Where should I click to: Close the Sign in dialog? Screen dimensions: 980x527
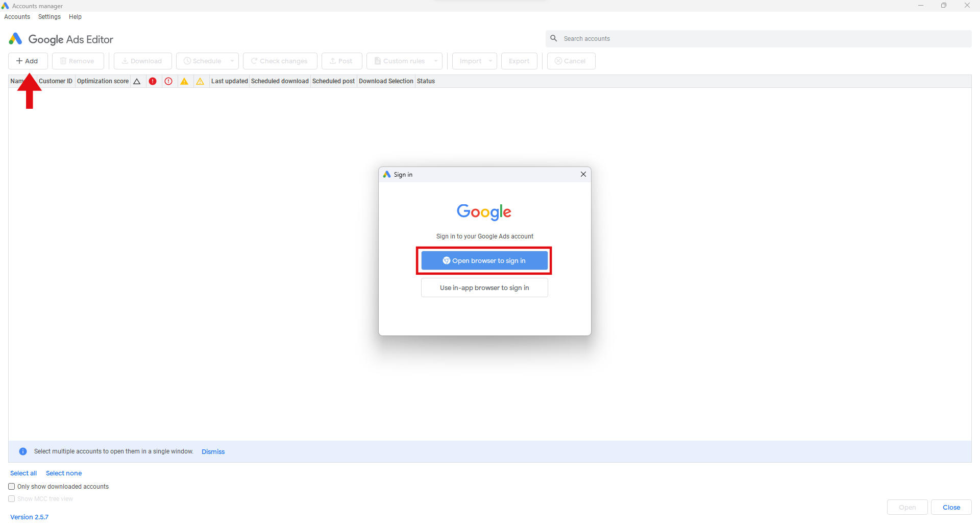[583, 174]
